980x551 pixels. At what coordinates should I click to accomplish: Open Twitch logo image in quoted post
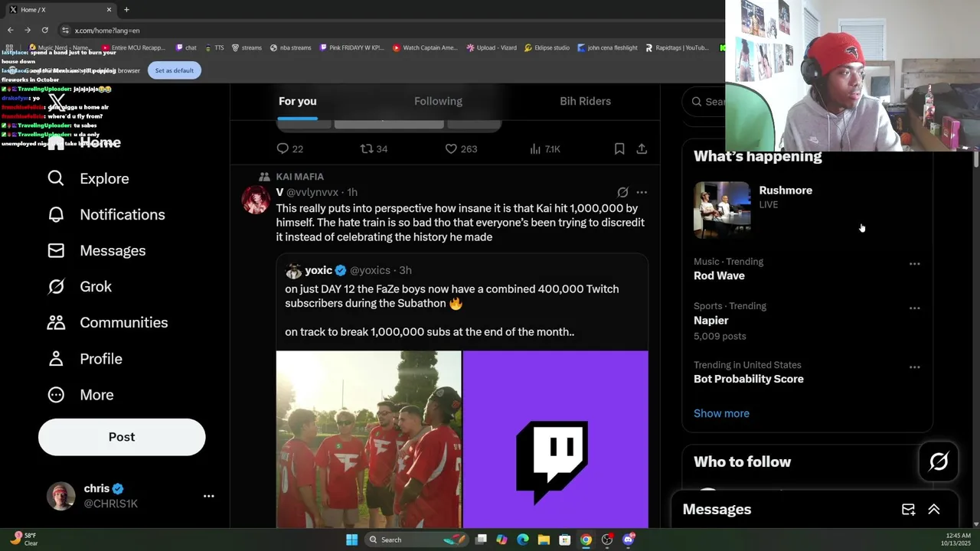(x=556, y=439)
